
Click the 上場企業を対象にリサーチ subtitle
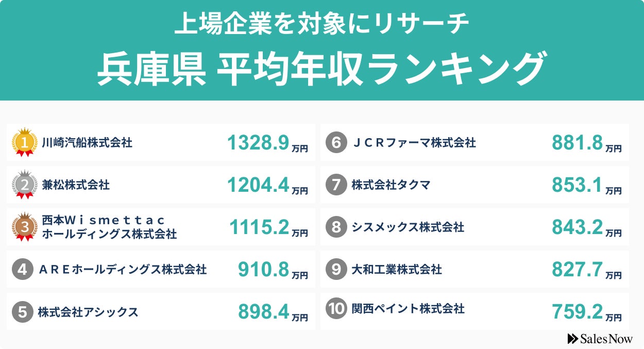click(321, 23)
